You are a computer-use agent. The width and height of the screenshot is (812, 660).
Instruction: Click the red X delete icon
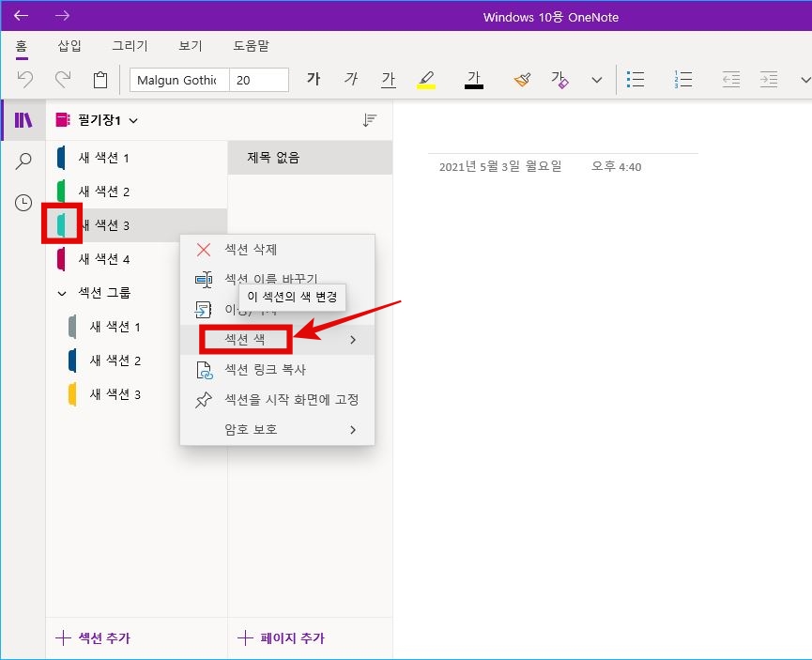[204, 250]
